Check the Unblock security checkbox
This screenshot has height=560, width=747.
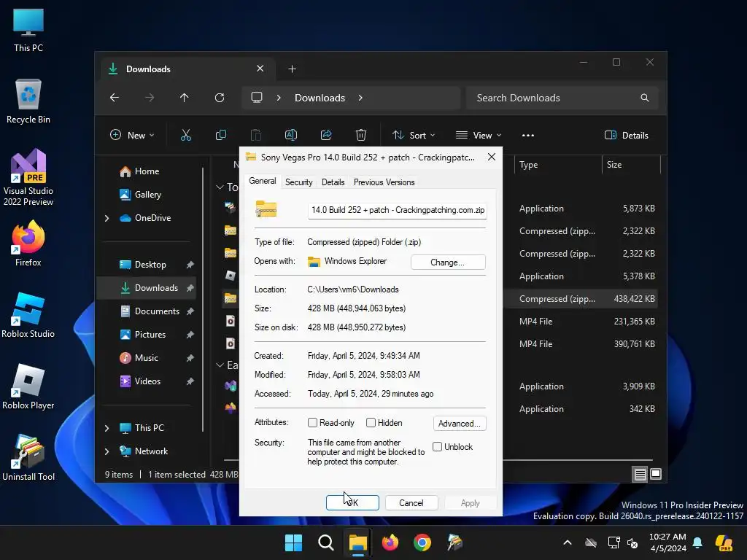coord(438,447)
